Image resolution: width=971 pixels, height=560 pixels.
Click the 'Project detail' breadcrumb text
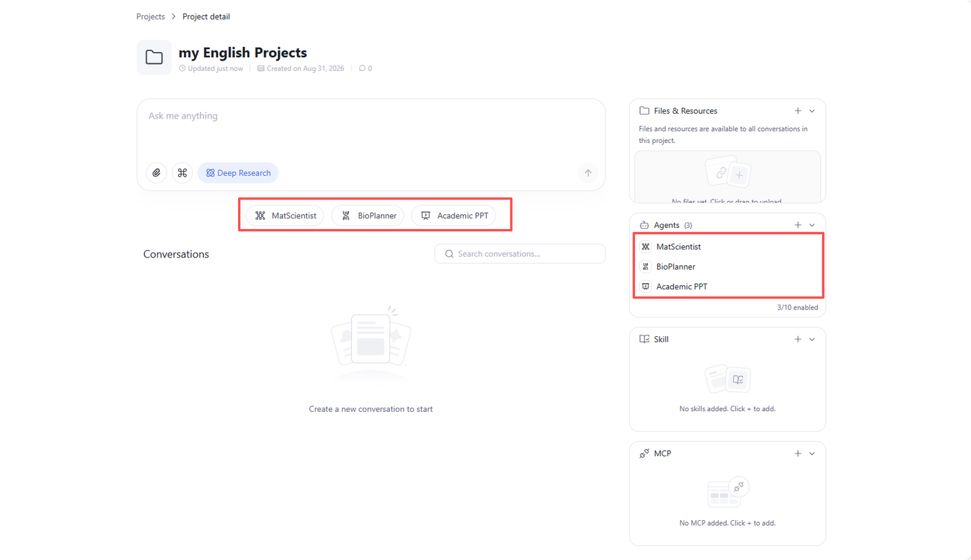[x=206, y=17]
